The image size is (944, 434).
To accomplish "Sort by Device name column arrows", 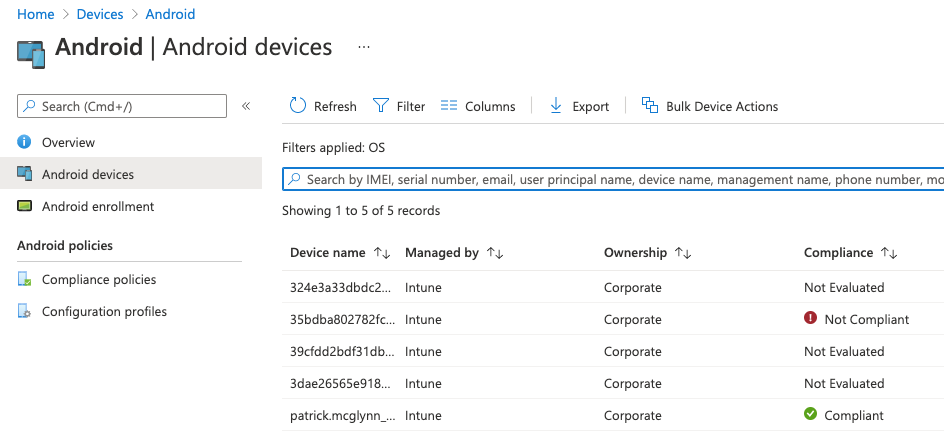I will pyautogui.click(x=382, y=253).
